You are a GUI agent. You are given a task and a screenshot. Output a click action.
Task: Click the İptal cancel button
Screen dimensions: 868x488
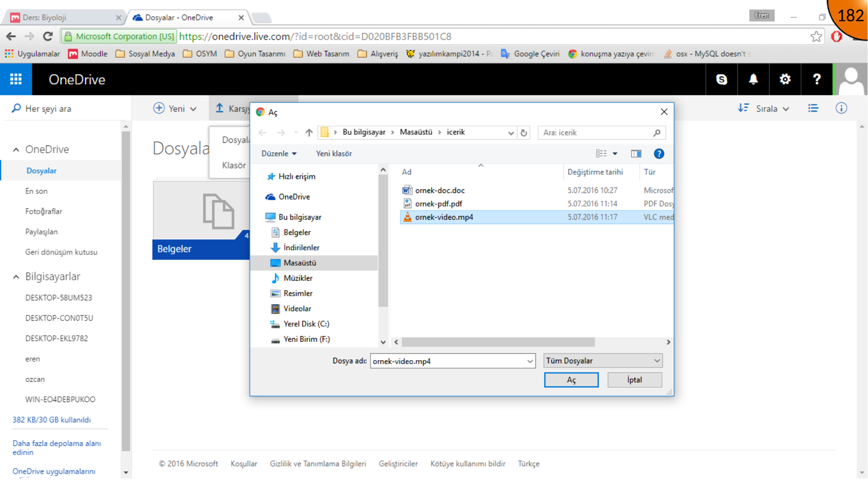click(x=634, y=380)
